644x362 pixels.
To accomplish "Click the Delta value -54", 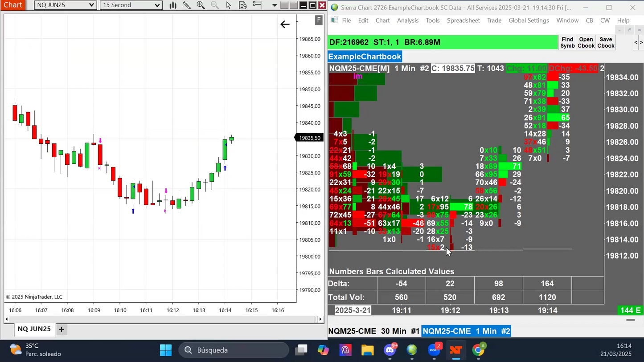I will [x=402, y=284].
